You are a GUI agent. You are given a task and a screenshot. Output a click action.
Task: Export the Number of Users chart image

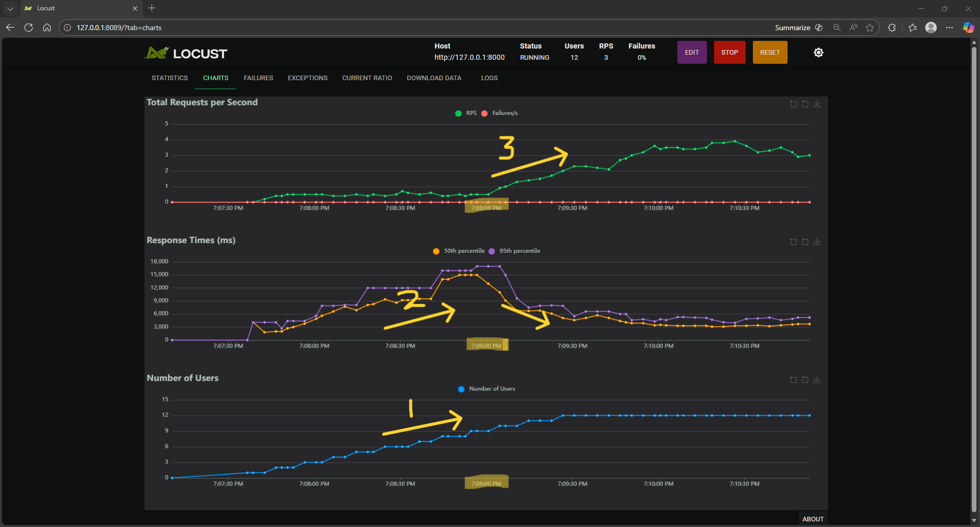coord(817,379)
